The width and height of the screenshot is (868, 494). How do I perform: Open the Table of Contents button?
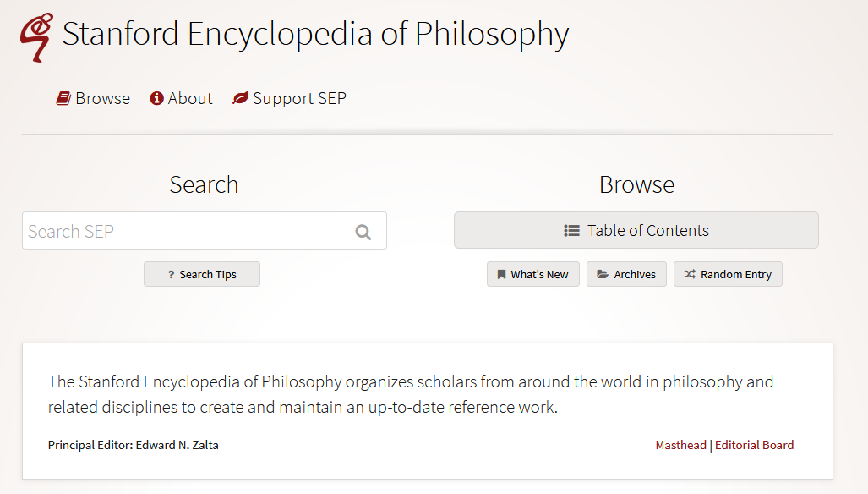pos(636,230)
